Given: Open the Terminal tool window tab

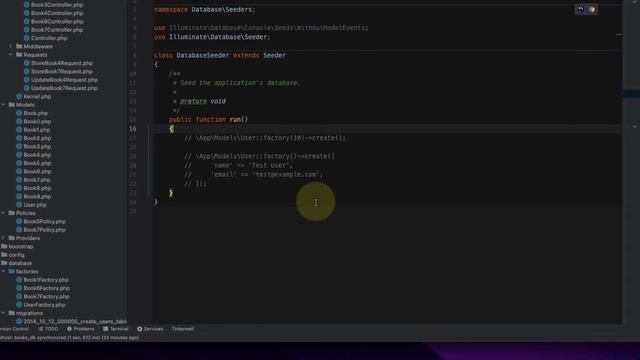Looking at the screenshot, I should [116, 329].
